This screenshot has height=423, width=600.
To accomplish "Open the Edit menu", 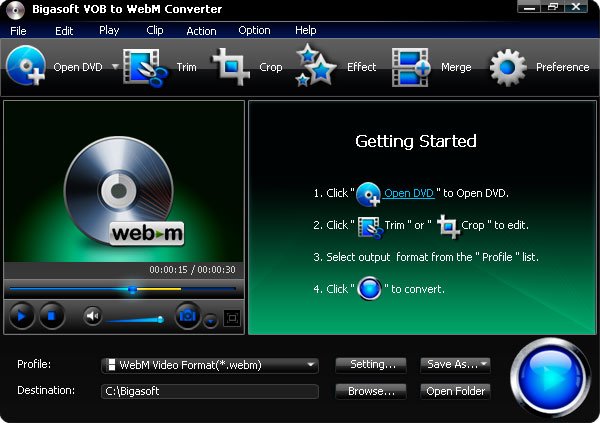I will coord(64,31).
